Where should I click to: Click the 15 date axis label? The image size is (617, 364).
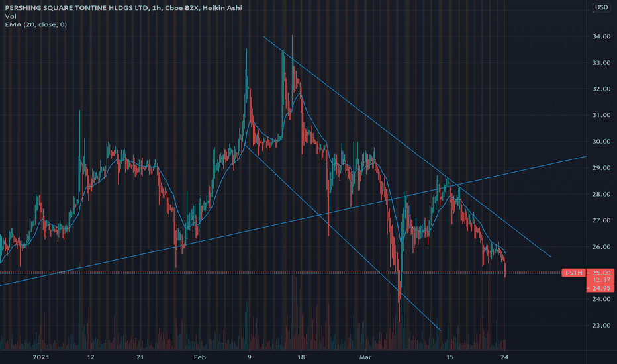tap(450, 357)
